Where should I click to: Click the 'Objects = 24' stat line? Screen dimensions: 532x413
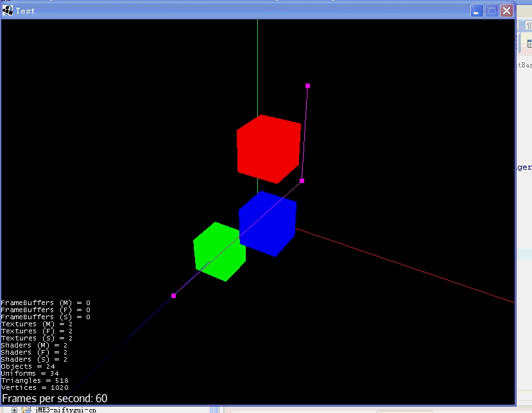point(28,367)
